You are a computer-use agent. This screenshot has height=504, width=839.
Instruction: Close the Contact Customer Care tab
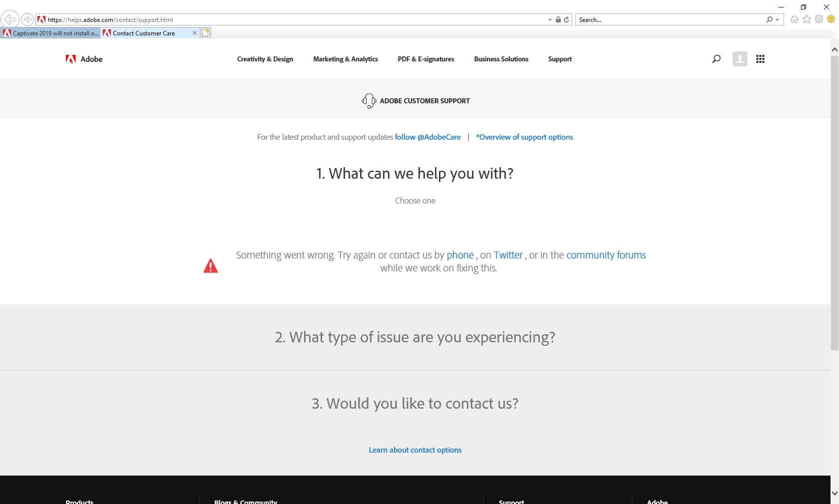pyautogui.click(x=195, y=33)
